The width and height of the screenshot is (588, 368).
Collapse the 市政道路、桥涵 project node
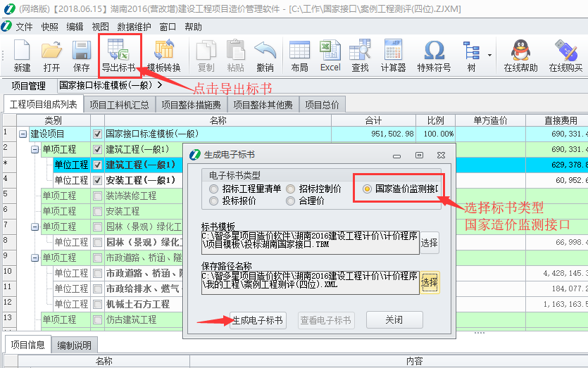tap(35, 258)
